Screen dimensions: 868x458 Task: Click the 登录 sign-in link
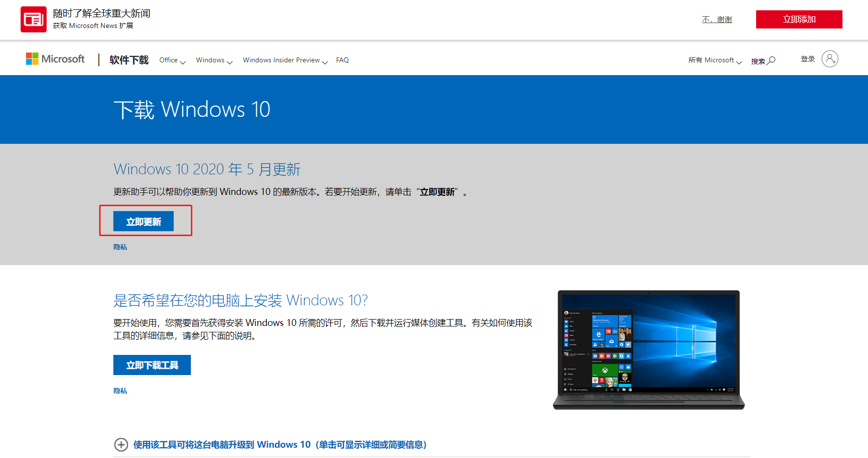[x=808, y=59]
